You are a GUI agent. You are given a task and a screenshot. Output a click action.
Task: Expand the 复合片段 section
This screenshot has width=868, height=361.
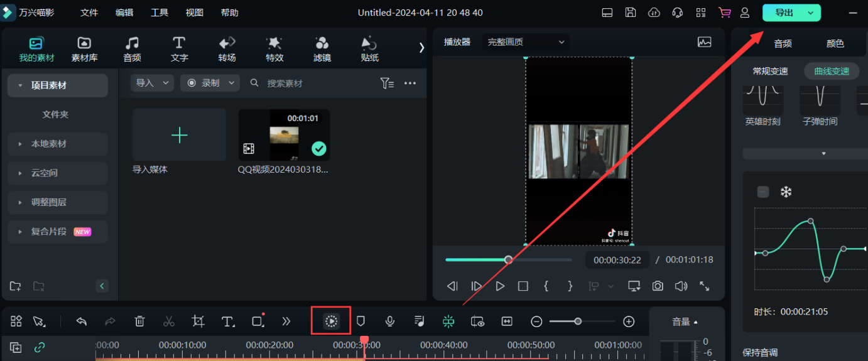pos(20,232)
